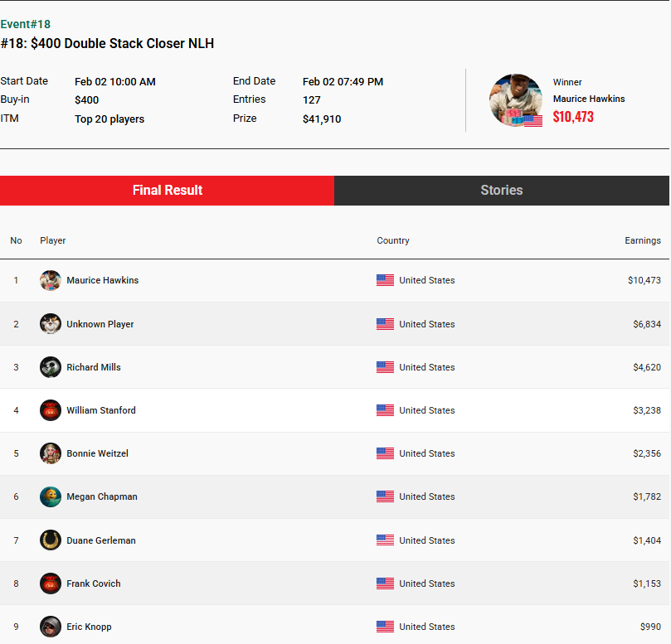Click the Player column header

[x=53, y=240]
